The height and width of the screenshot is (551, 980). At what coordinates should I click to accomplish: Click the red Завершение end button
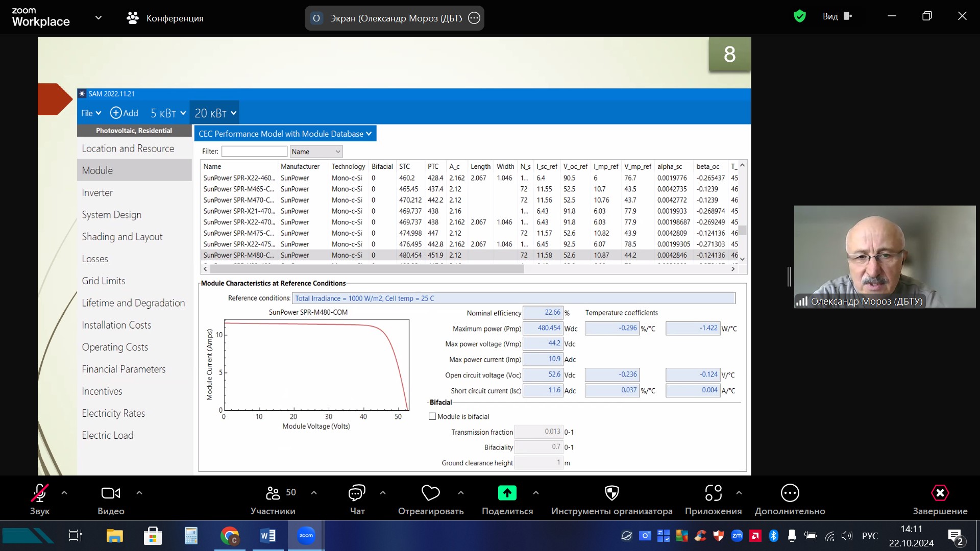[x=940, y=493]
